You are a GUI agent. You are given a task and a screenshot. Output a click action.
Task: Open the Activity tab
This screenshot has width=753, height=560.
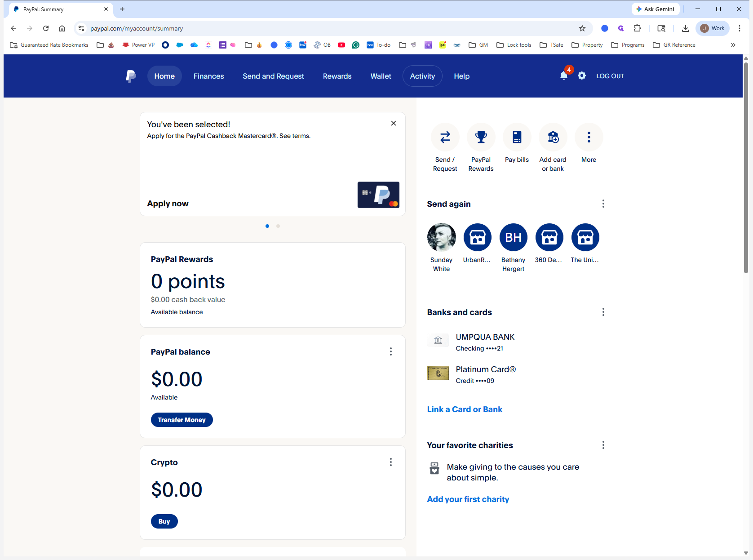coord(422,76)
